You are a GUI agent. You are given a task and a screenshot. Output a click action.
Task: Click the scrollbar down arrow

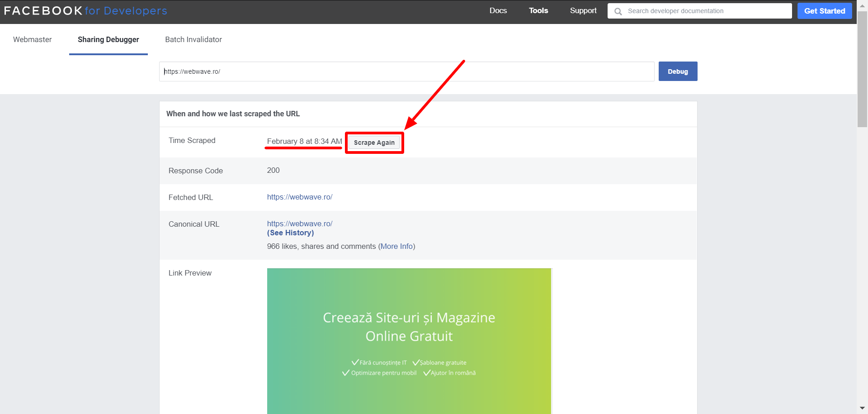862,409
